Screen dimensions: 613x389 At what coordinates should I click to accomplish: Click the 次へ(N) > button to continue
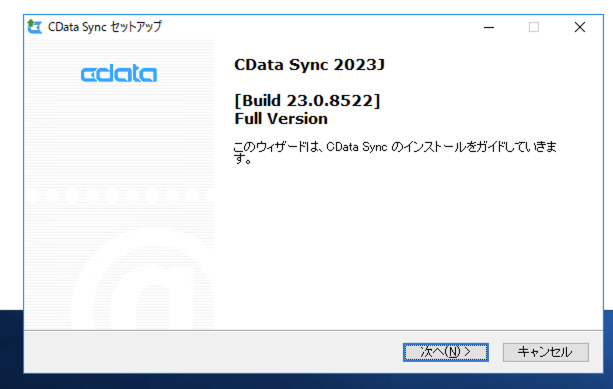446,352
